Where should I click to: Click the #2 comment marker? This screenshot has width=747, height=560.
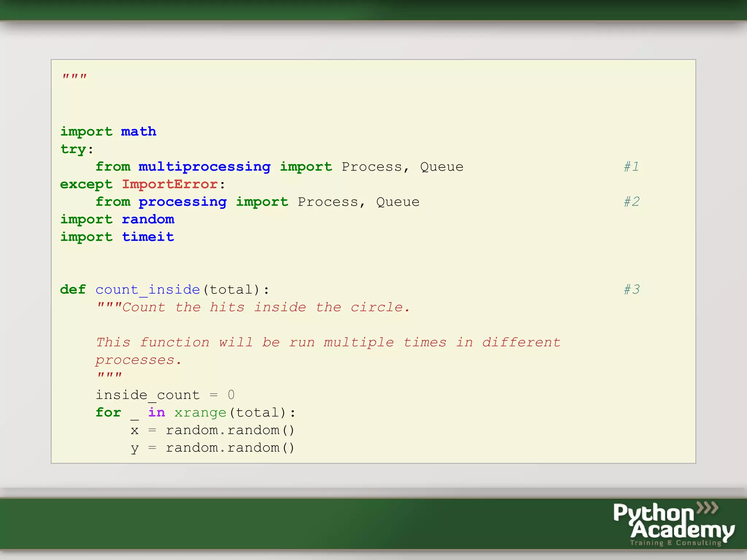pos(631,202)
